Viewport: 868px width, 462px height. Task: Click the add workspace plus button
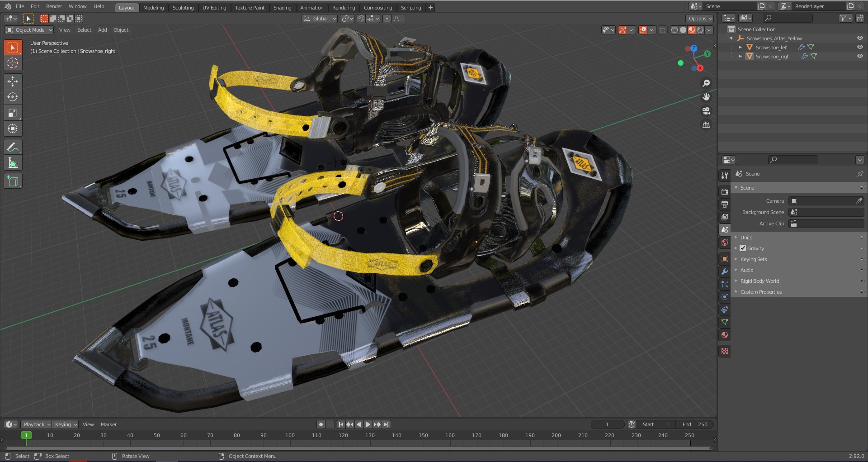click(x=430, y=7)
